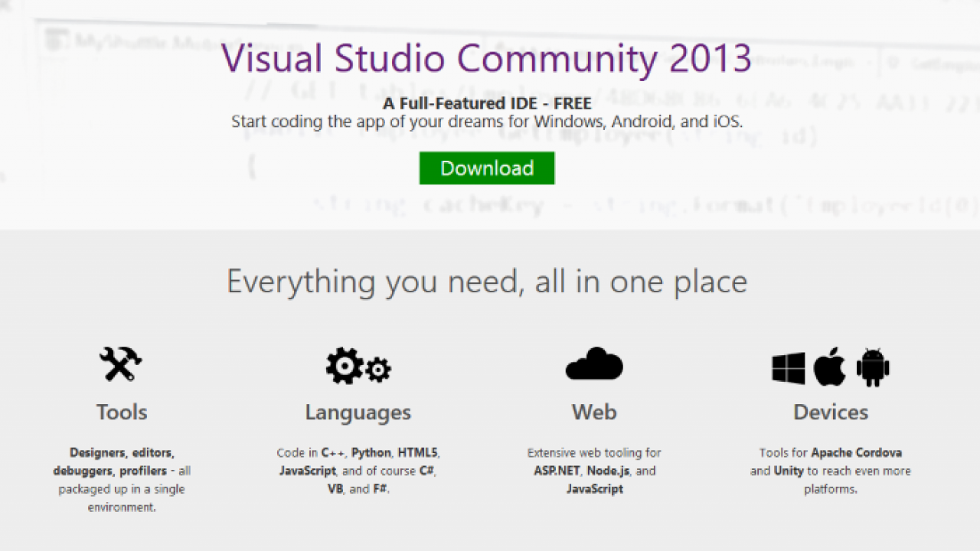
Task: Click the 'Code in C++, Python, HTML5' text
Action: pos(358,453)
